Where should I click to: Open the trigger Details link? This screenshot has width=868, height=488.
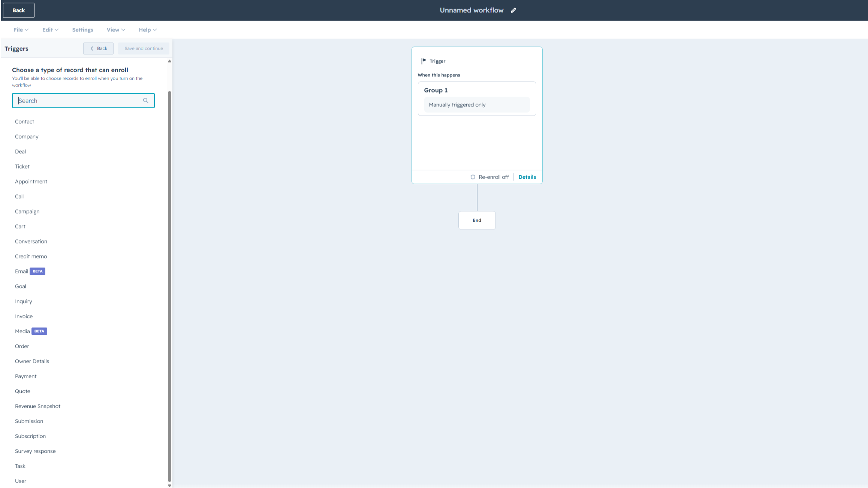[x=527, y=177]
